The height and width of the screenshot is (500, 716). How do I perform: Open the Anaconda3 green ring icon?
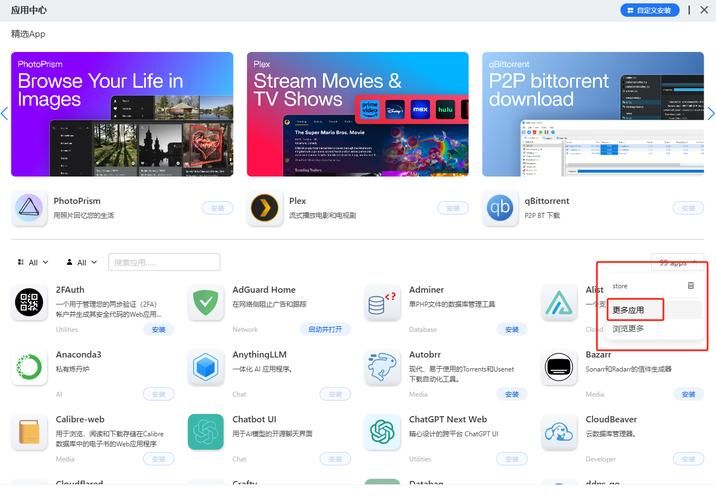click(29, 367)
